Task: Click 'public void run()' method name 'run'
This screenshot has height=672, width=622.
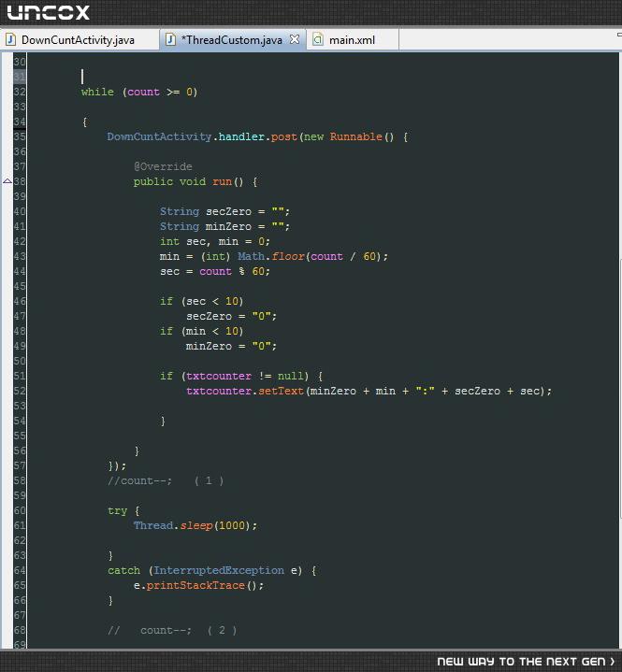Action: [222, 181]
